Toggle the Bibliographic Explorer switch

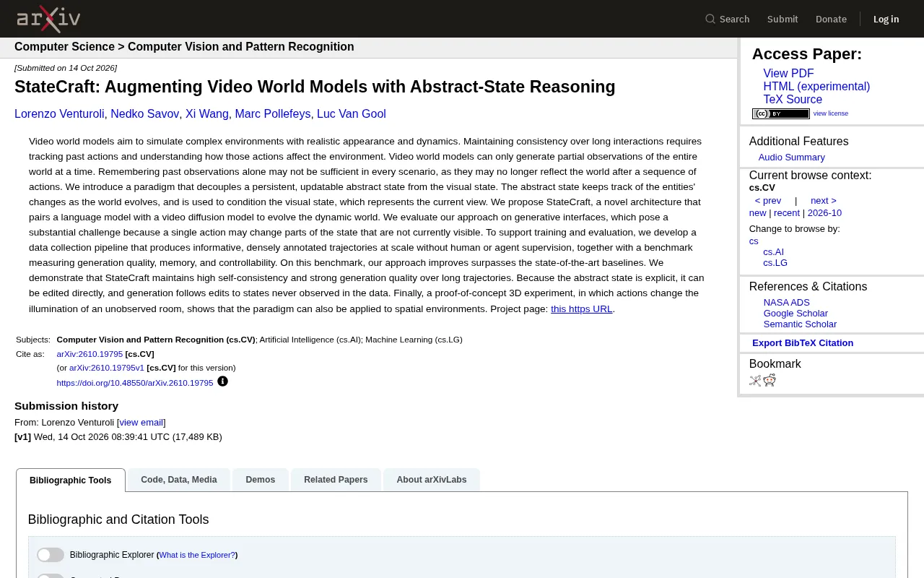(51, 555)
